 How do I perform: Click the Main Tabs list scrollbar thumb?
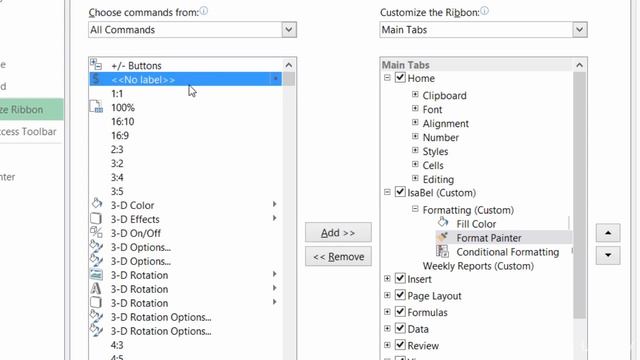pyautogui.click(x=579, y=195)
